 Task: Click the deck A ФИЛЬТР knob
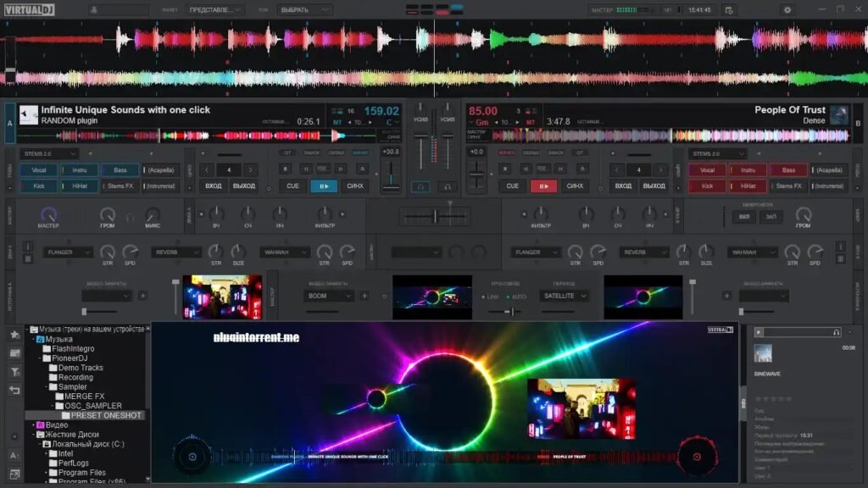325,213
